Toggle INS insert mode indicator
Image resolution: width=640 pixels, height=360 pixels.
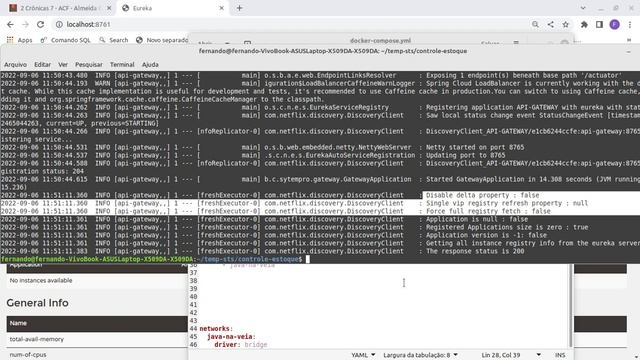point(560,355)
